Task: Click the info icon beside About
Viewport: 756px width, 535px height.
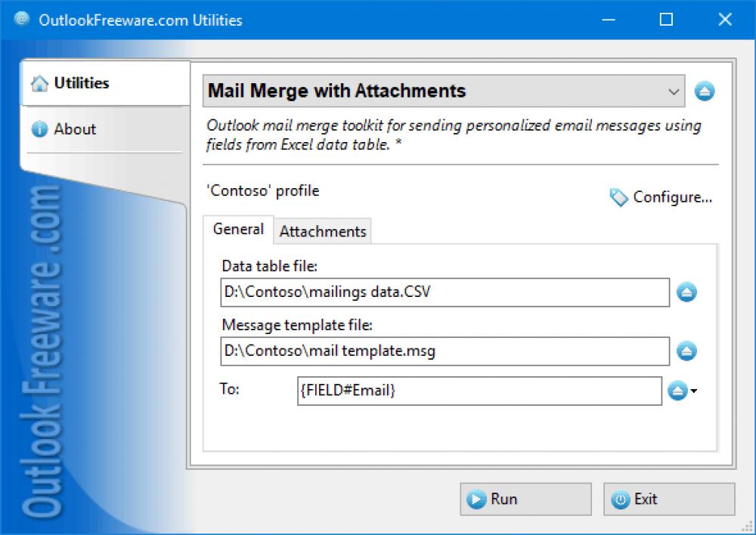Action: click(x=39, y=128)
